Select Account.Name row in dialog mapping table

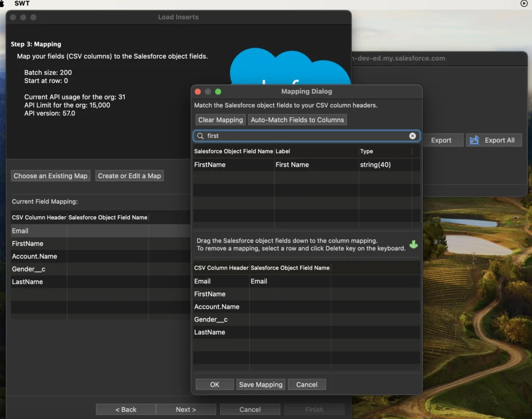click(x=307, y=307)
